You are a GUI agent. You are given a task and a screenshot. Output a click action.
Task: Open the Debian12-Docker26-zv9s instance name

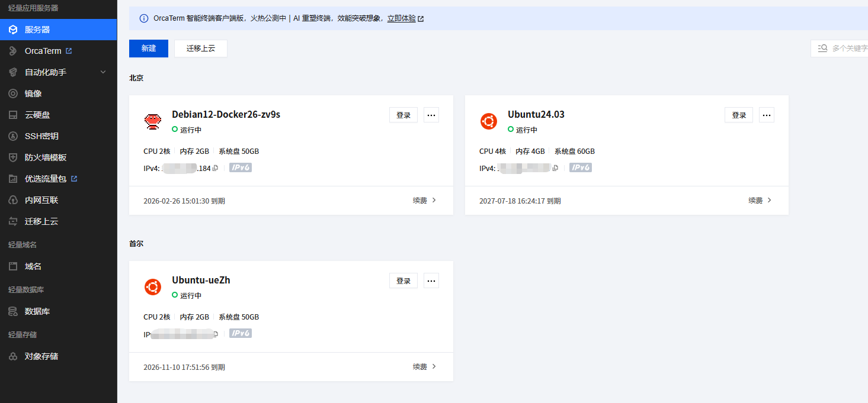pos(226,114)
